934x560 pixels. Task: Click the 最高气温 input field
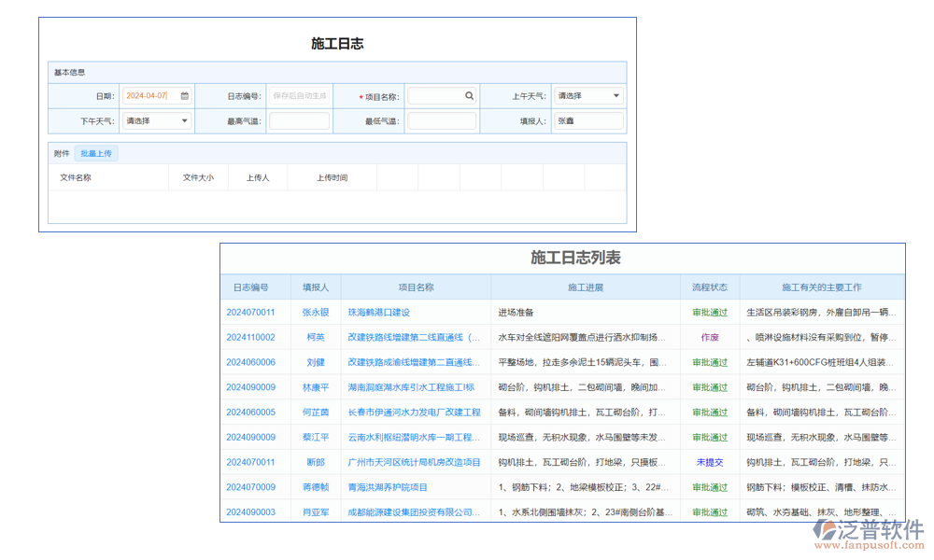299,120
